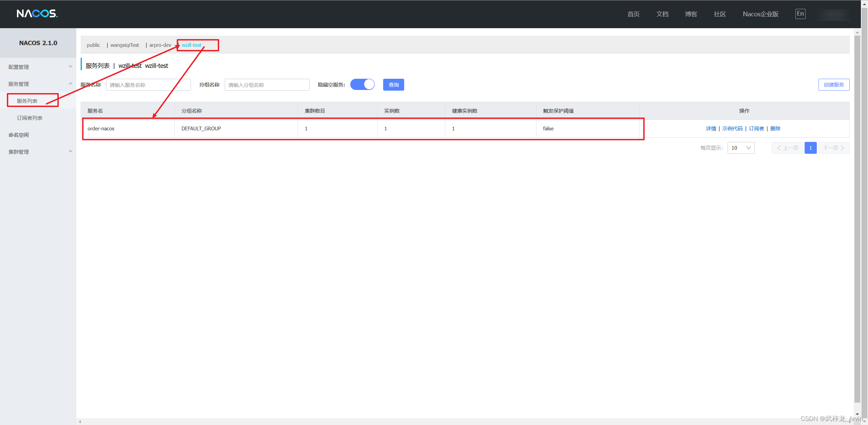868x425 pixels.
Task: Toggle the hide empty services switch
Action: point(362,85)
